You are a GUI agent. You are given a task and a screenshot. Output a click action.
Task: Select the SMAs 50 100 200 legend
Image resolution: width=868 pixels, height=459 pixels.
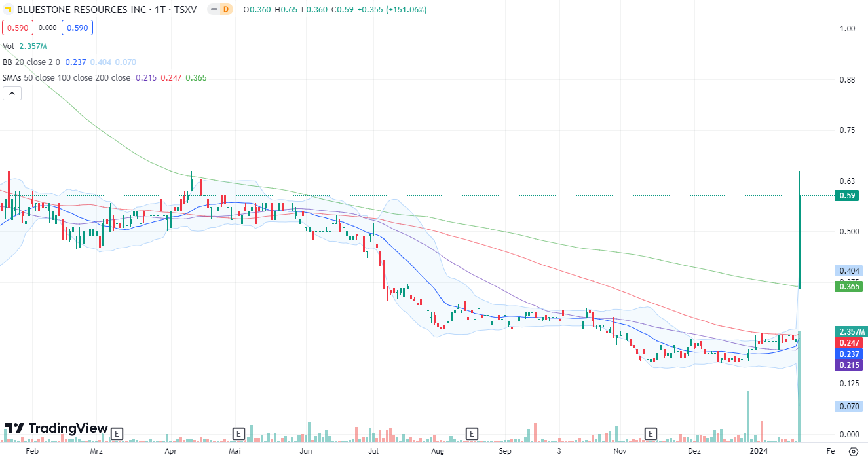pos(66,78)
